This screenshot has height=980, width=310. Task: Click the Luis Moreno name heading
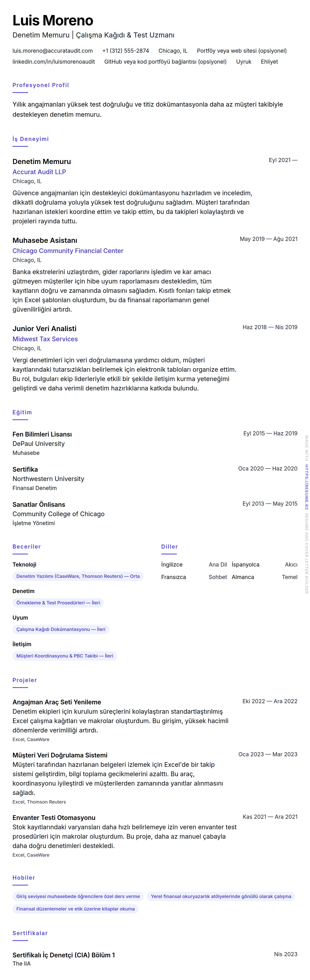tap(53, 20)
